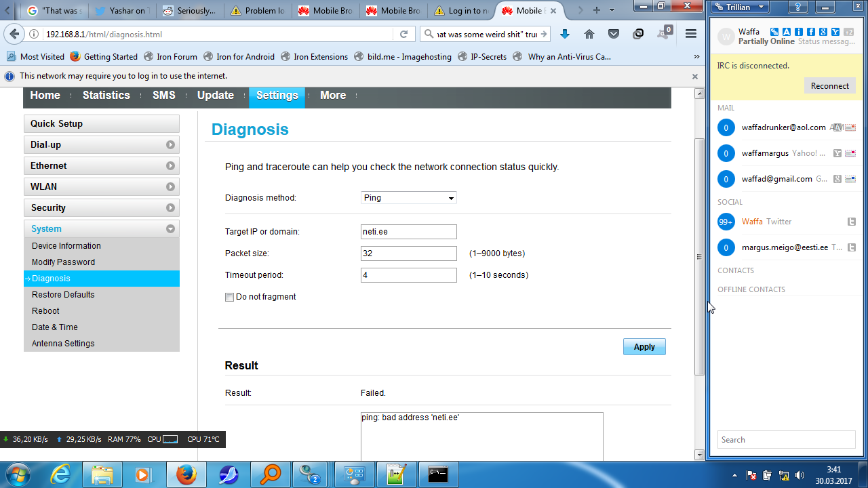Click the Facebook account icon in Trillian

point(811,32)
